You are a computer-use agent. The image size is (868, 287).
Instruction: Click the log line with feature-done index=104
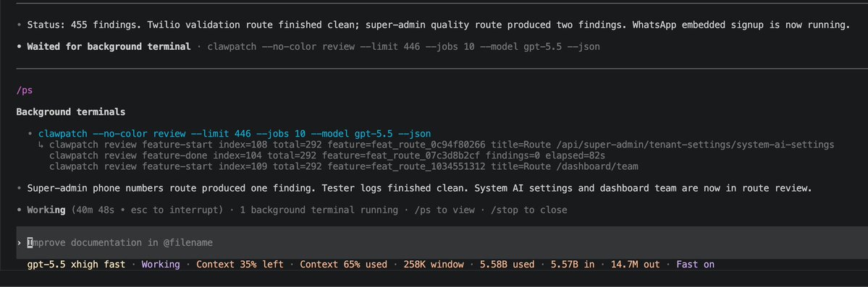(327, 155)
